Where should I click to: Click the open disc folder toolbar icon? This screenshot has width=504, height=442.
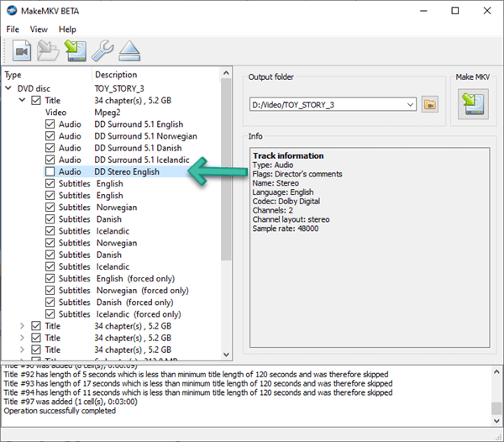tap(48, 50)
